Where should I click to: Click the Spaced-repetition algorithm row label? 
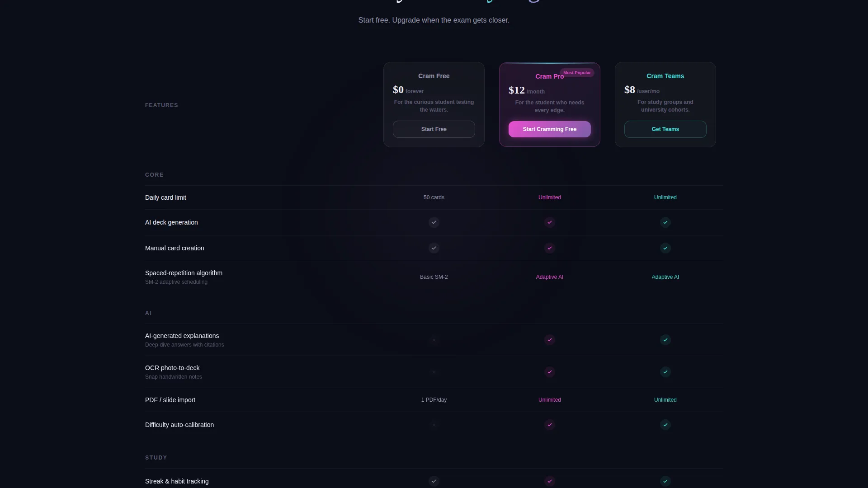point(184,273)
